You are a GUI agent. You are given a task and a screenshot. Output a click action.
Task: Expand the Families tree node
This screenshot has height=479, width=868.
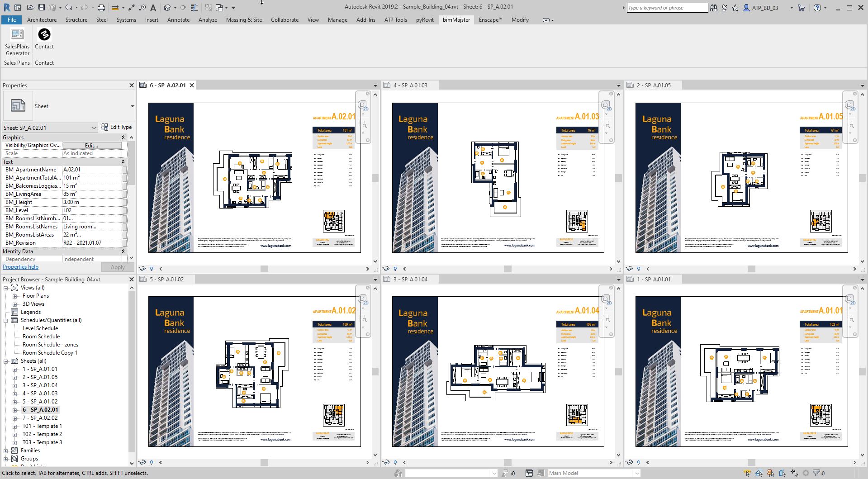click(x=6, y=451)
